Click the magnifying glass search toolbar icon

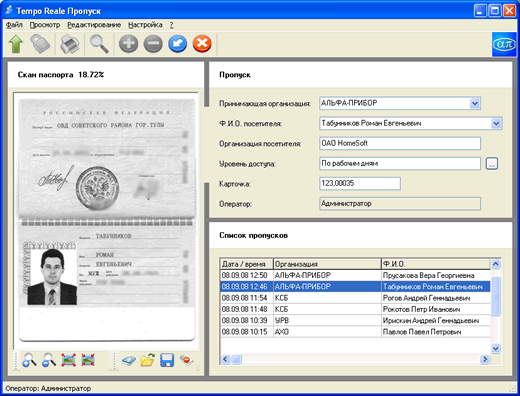[99, 44]
